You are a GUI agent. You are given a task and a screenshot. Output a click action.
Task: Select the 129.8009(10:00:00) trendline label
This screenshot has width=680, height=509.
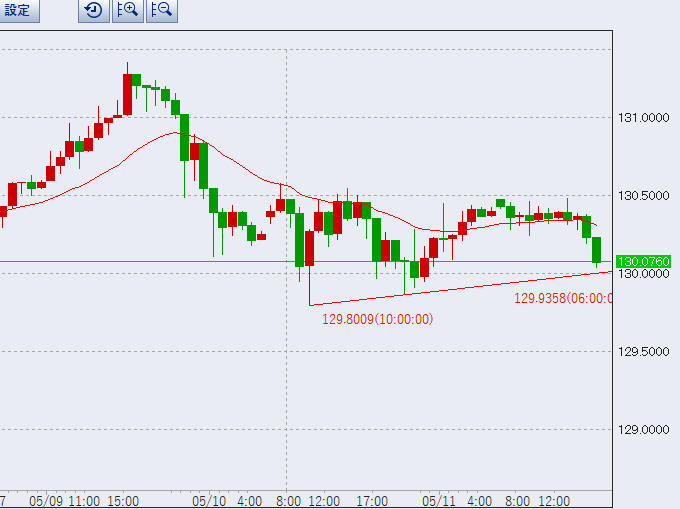377,320
